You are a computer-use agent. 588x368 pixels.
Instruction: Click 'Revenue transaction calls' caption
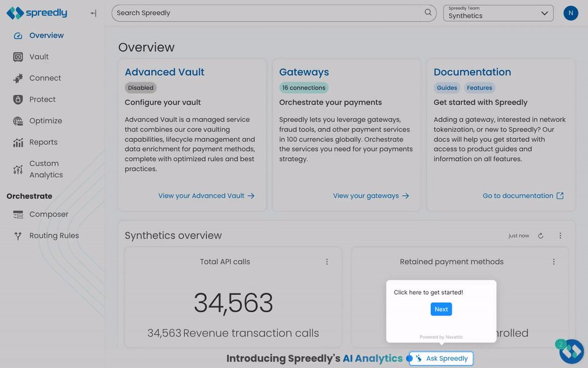click(x=251, y=333)
